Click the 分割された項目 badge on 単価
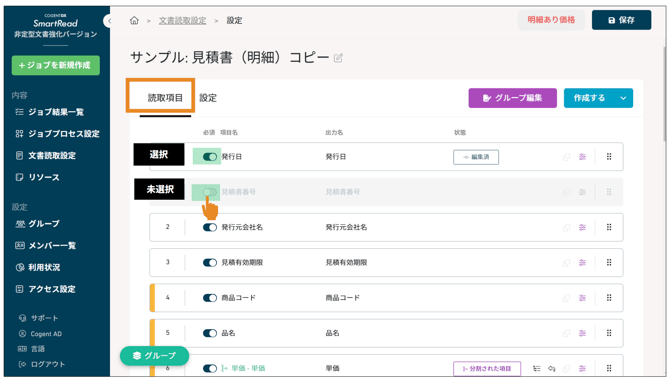 pyautogui.click(x=487, y=368)
